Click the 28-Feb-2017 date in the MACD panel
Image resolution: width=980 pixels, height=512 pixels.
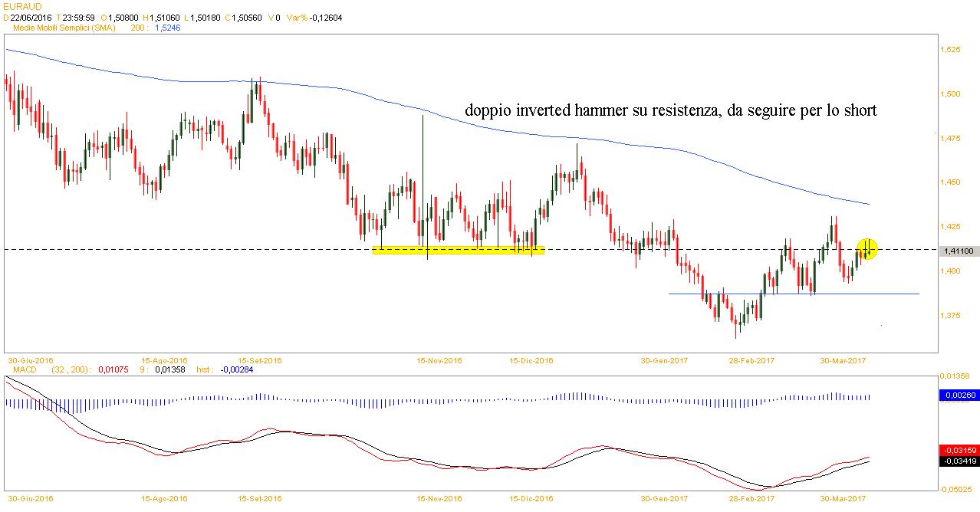pos(751,498)
